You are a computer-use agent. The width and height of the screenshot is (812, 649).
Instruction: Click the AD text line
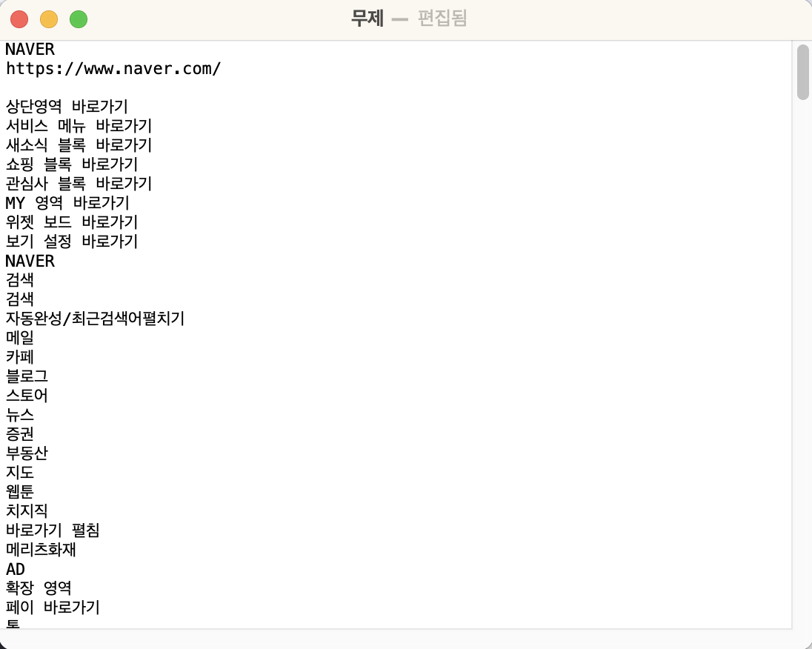click(x=16, y=569)
